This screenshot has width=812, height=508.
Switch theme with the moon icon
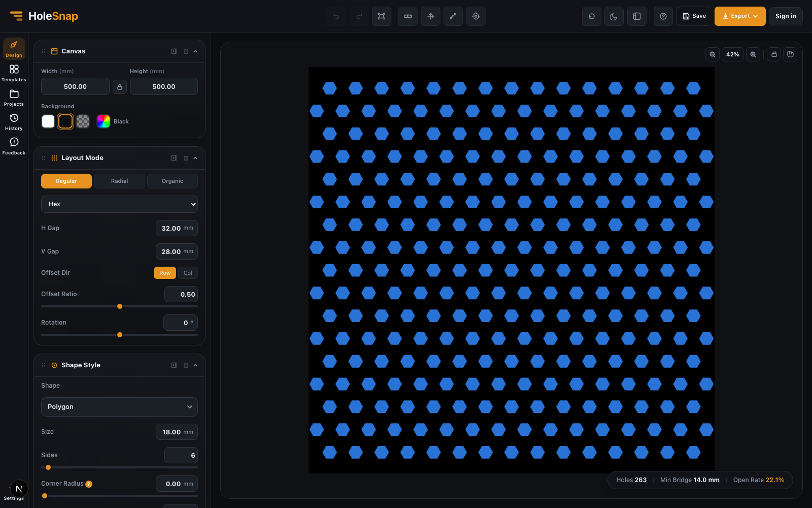tap(614, 16)
